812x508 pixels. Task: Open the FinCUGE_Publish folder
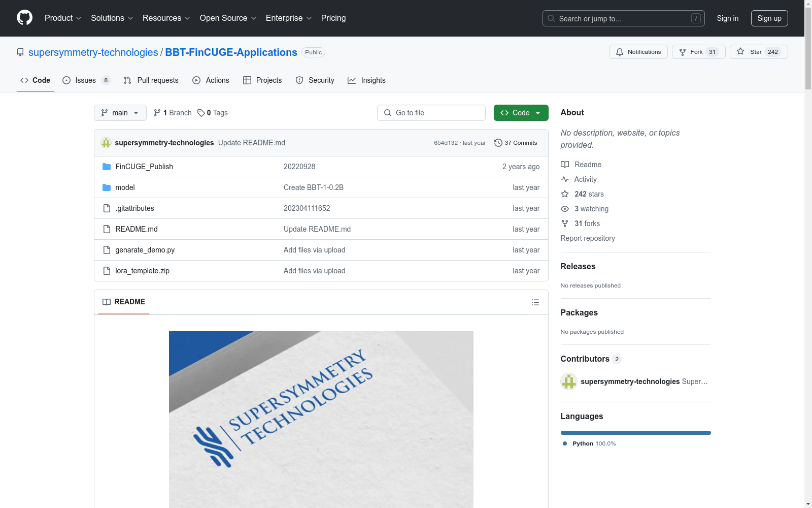(x=144, y=167)
